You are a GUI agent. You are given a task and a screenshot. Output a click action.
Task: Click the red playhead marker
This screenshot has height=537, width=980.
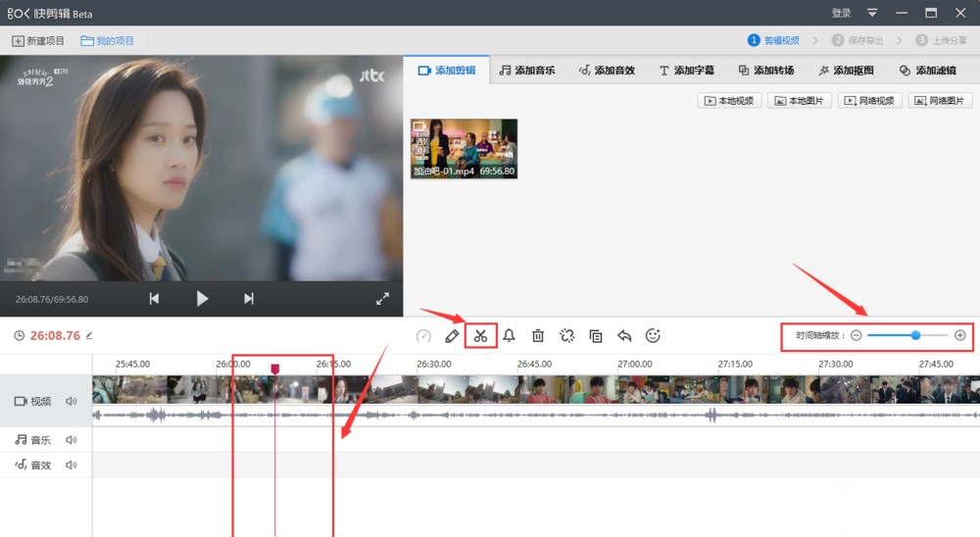274,369
